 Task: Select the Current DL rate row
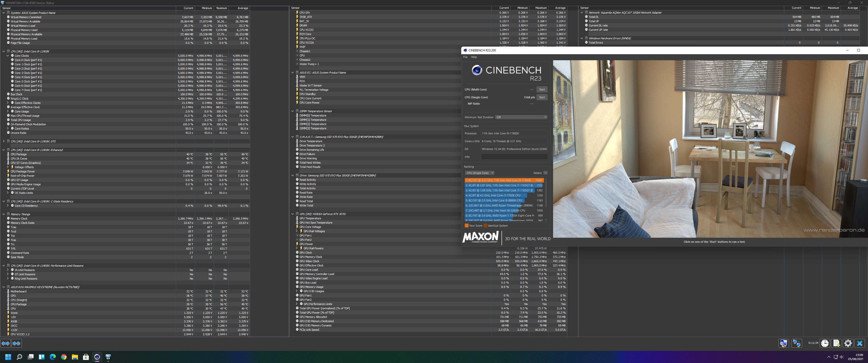point(723,26)
